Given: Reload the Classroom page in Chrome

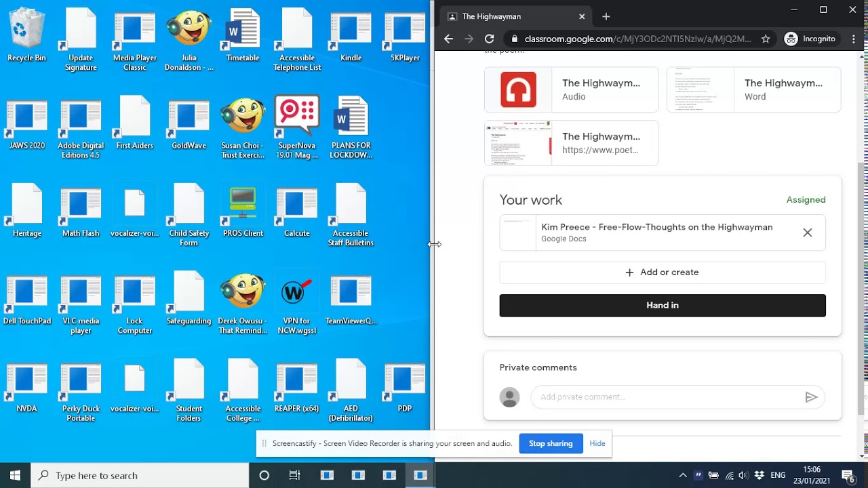Looking at the screenshot, I should [489, 39].
